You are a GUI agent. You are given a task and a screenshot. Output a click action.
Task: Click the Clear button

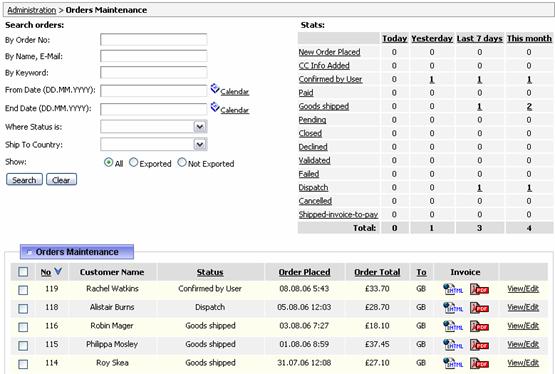(61, 180)
